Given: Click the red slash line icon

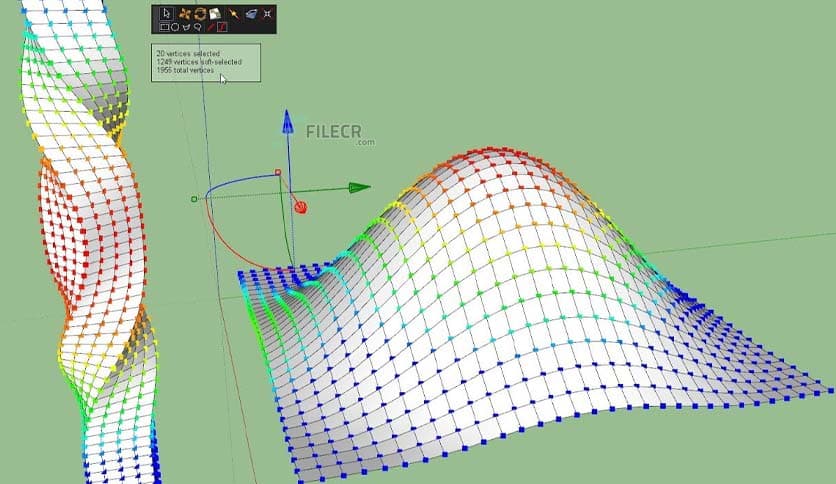Looking at the screenshot, I should coord(212,27).
